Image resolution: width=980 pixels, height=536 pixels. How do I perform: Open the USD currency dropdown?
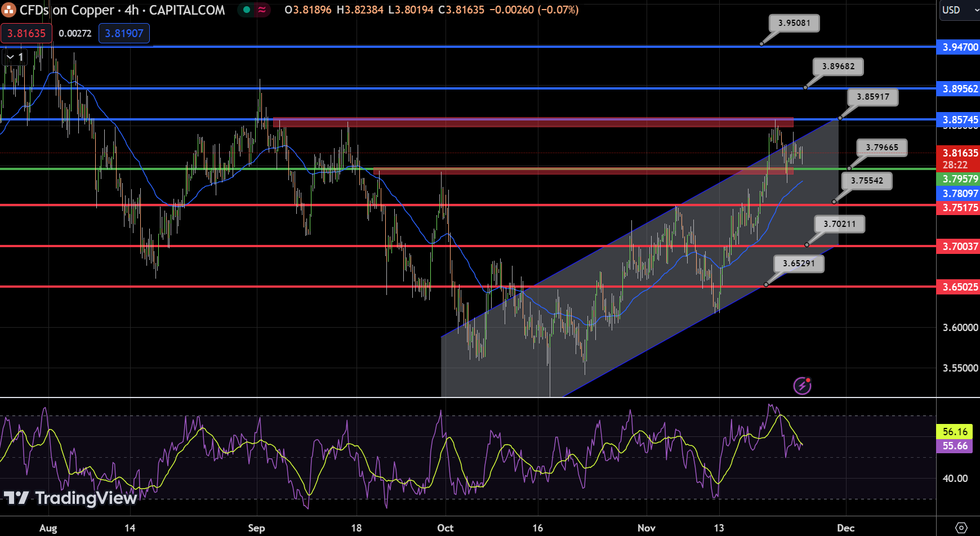(x=959, y=10)
